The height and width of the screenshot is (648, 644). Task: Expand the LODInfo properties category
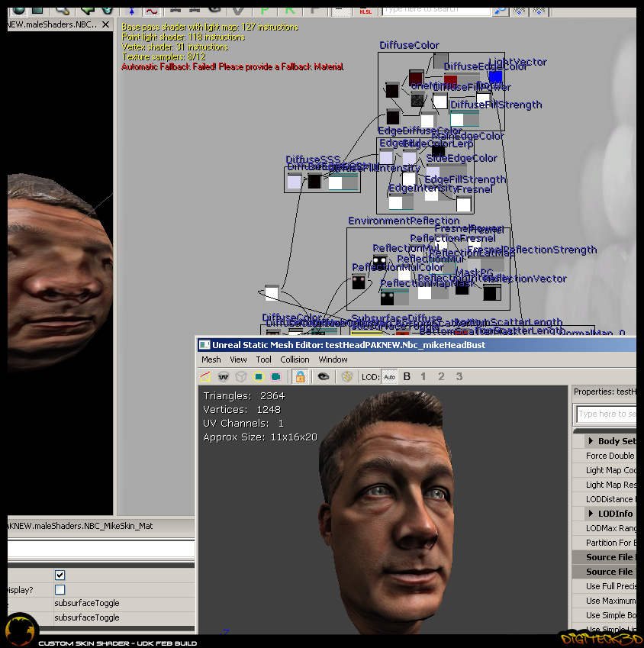pyautogui.click(x=591, y=514)
